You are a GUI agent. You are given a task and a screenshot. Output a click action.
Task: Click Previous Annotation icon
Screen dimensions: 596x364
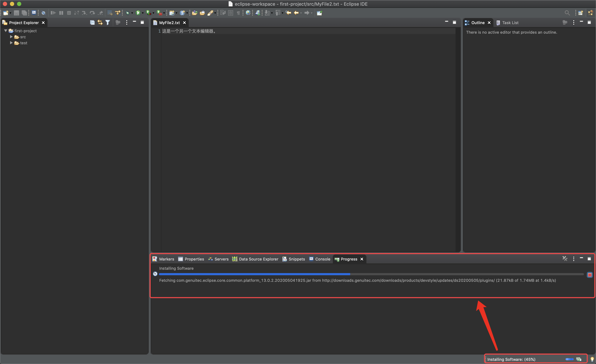click(x=278, y=13)
